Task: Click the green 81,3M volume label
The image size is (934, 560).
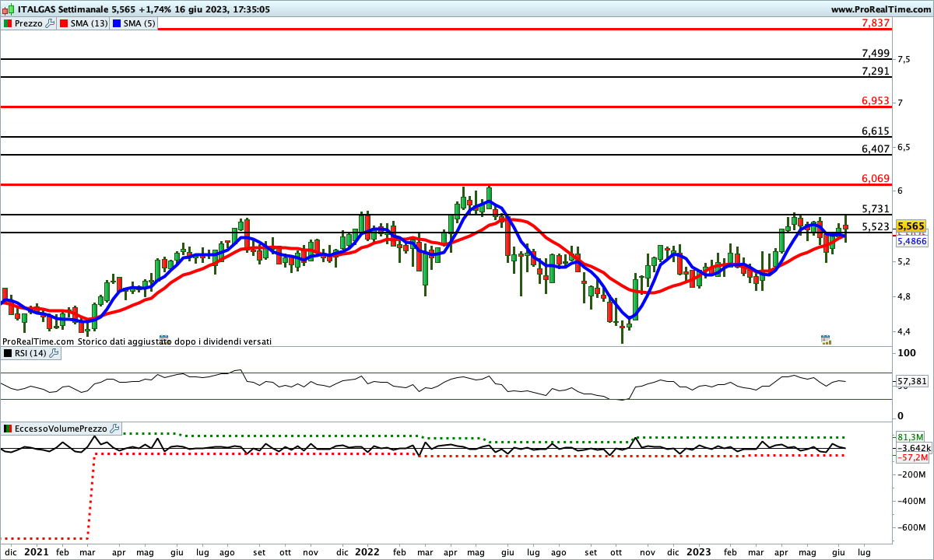Action: (x=910, y=437)
